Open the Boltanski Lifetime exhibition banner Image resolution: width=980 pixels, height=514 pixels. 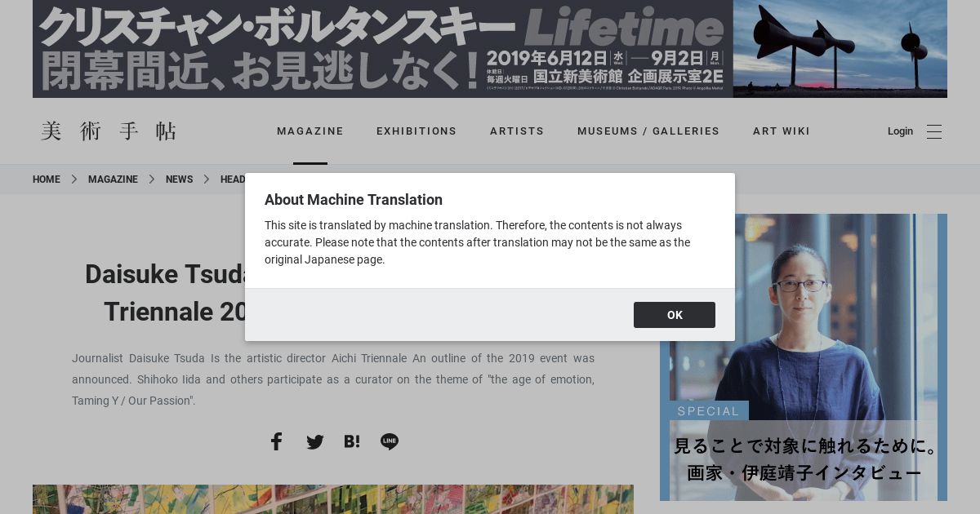point(490,49)
